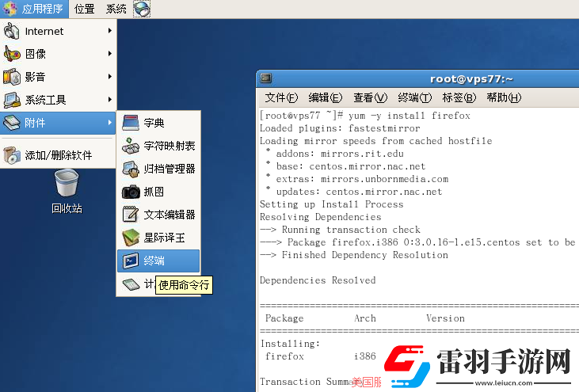The height and width of the screenshot is (392, 579).
Task: Open 添加/删除软件 software manager
Action: [59, 155]
